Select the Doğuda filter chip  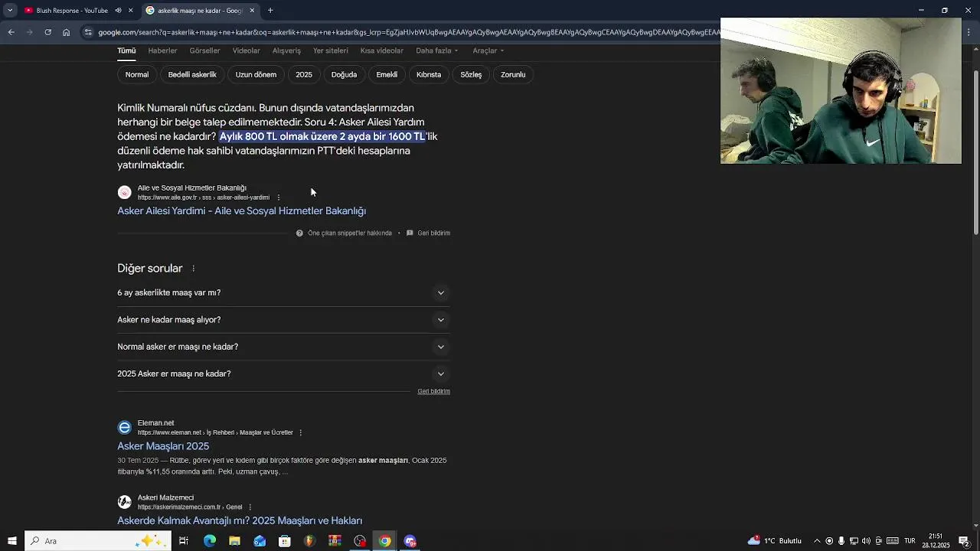click(x=344, y=74)
